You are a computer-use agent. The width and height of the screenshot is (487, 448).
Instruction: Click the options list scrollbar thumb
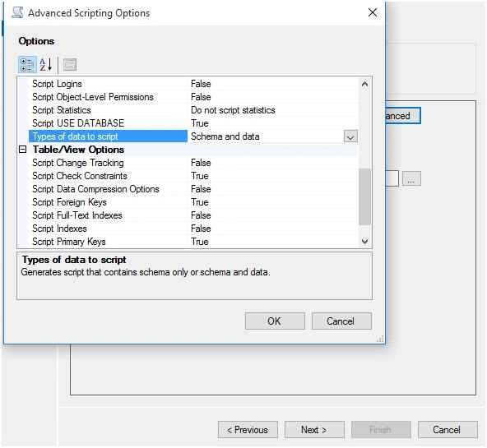click(x=365, y=196)
